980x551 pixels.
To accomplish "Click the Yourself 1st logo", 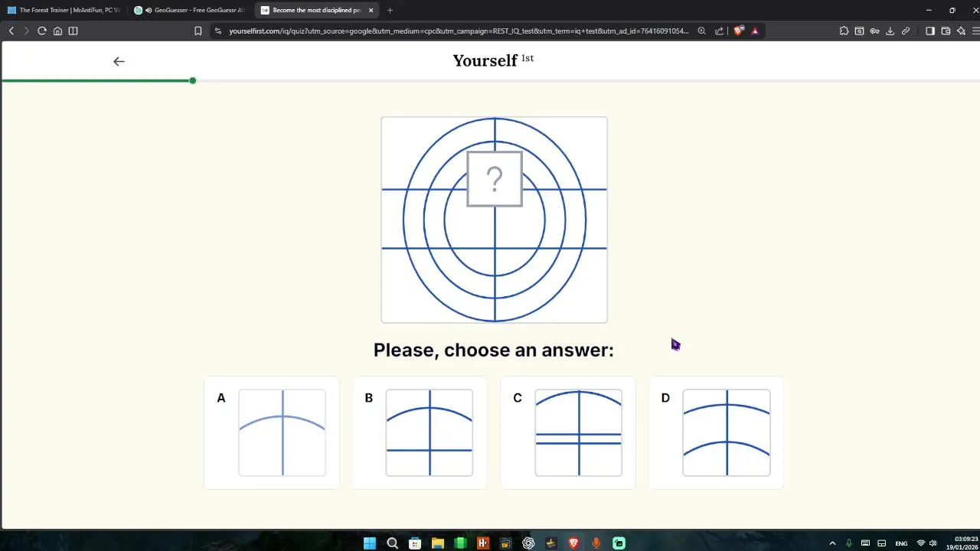I will (x=493, y=60).
